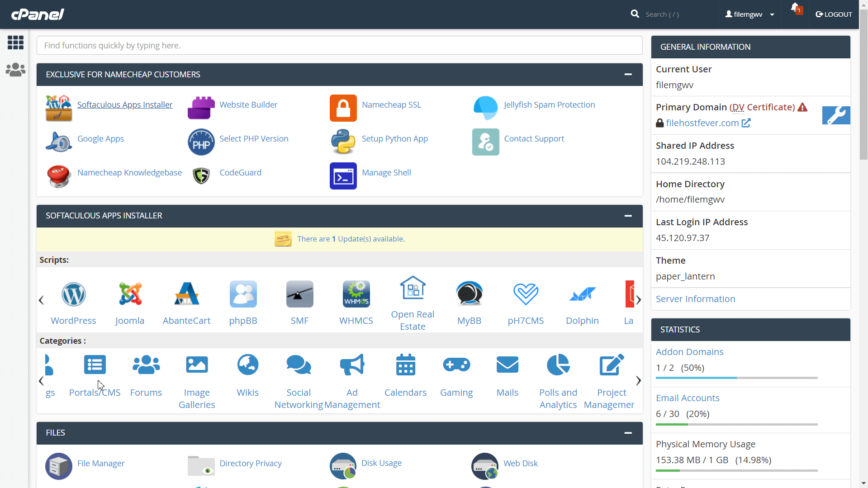Browse the Social Networking category
The width and height of the screenshot is (868, 488).
(x=299, y=381)
